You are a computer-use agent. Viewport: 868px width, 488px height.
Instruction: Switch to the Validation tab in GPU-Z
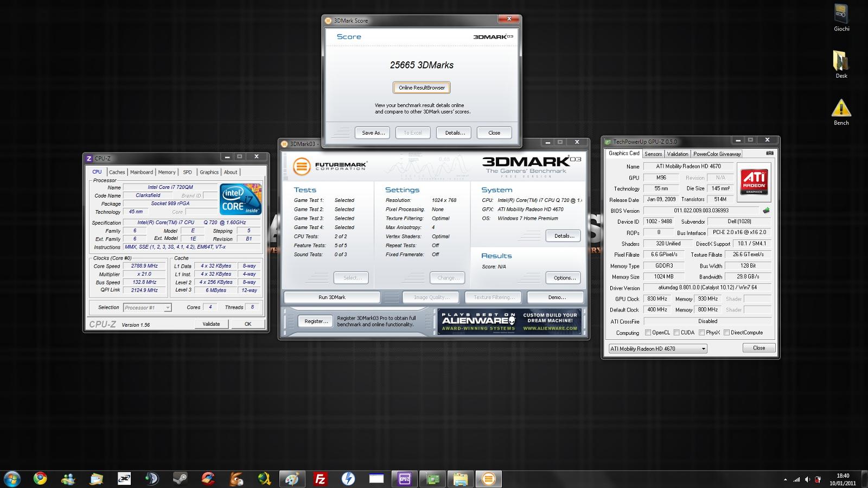pyautogui.click(x=678, y=154)
